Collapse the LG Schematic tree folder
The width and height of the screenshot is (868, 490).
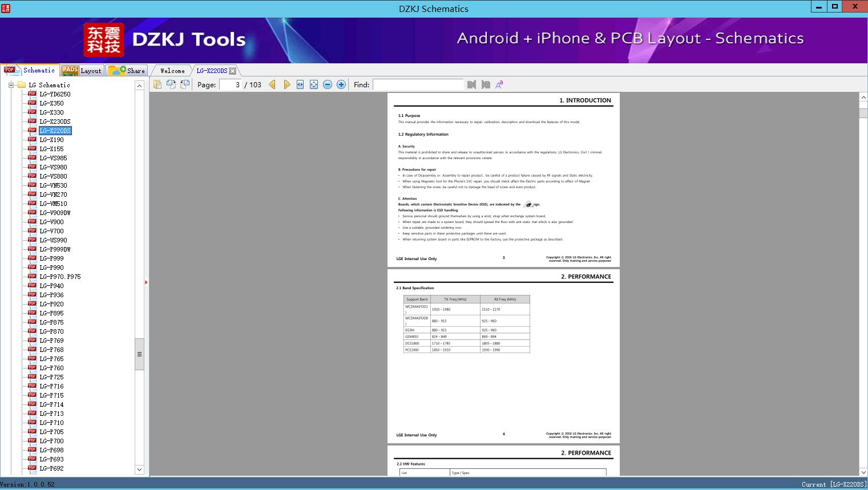pyautogui.click(x=11, y=85)
